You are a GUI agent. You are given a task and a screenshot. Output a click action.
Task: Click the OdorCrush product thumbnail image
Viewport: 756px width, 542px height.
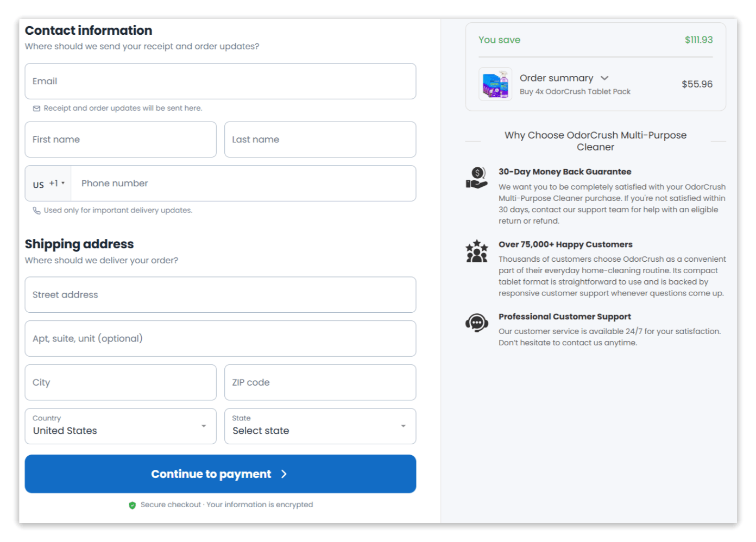pyautogui.click(x=495, y=84)
